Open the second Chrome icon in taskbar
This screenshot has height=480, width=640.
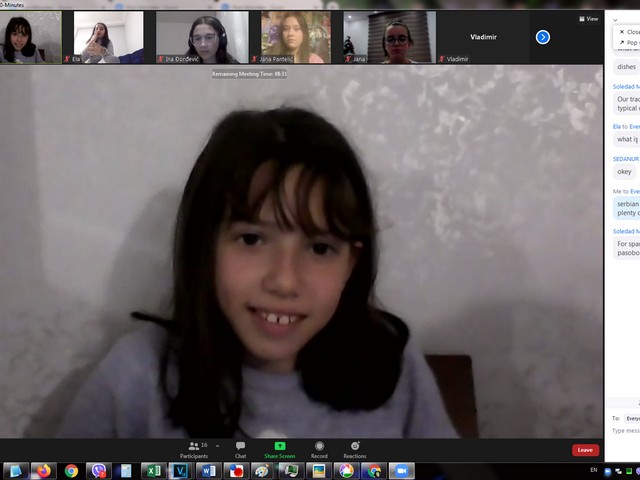click(373, 471)
